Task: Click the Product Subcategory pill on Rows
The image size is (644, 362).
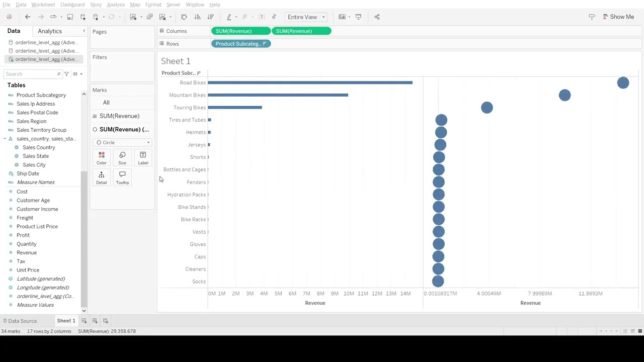Action: 241,44
